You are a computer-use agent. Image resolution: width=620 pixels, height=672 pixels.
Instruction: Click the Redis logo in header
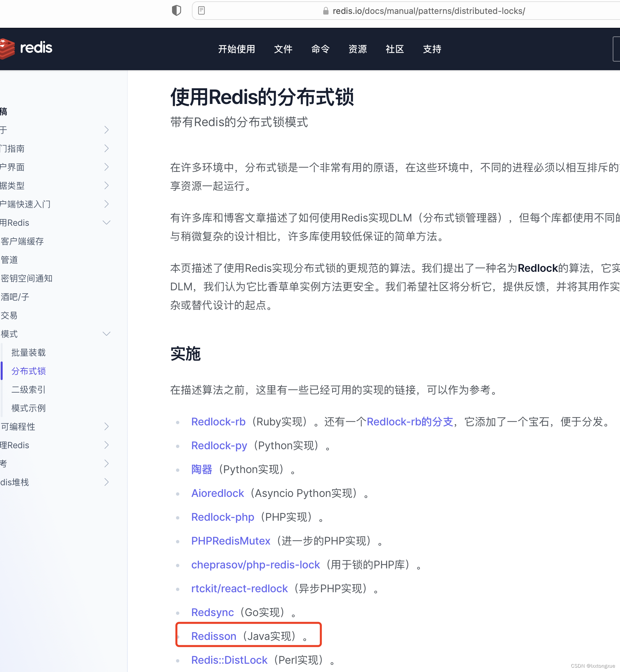point(26,48)
